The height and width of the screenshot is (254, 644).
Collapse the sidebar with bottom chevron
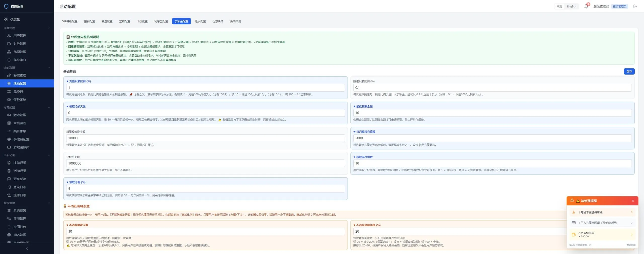(x=27, y=248)
